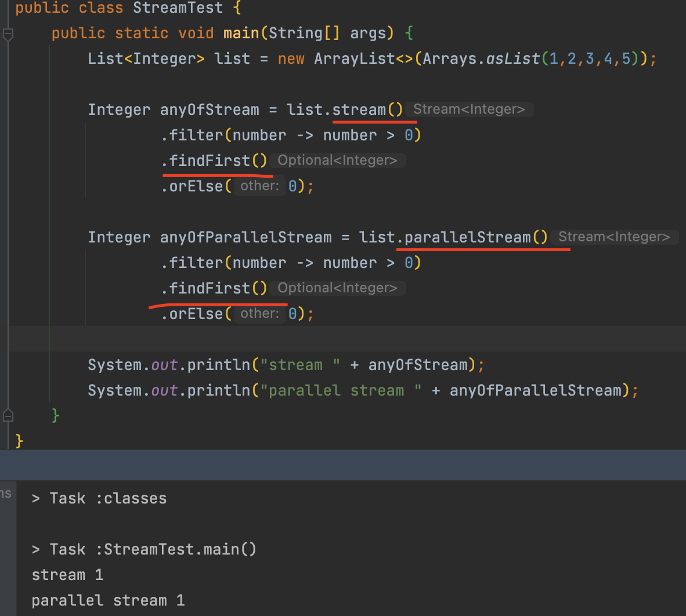
Task: Click the "parallel stream " string literal
Action: [x=341, y=390]
